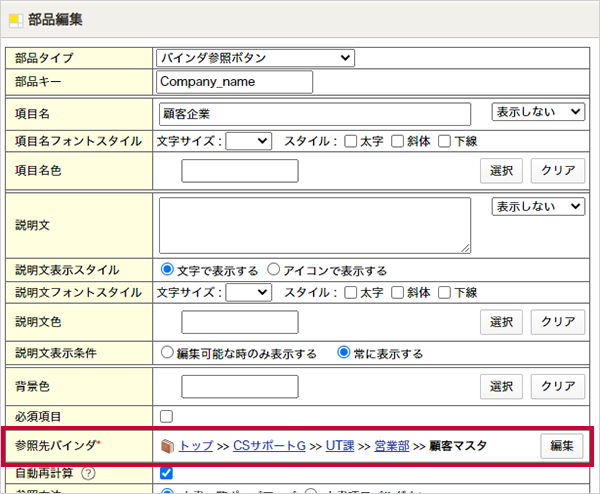This screenshot has height=494, width=600.
Task: Click the 自動再計算 help question mark icon
Action: point(88,473)
